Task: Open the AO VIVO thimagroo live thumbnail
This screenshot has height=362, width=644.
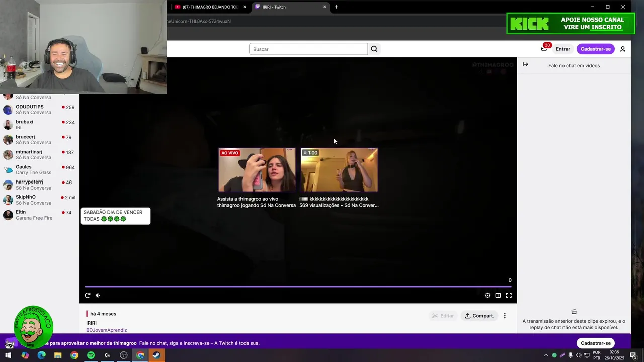Action: [257, 170]
